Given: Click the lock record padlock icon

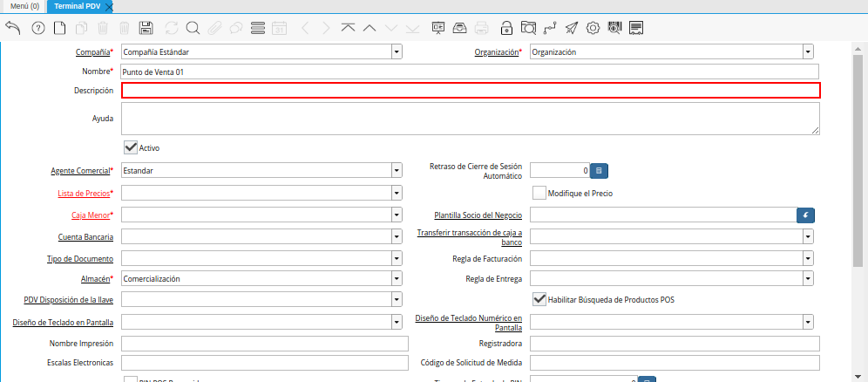Looking at the screenshot, I should 506,28.
